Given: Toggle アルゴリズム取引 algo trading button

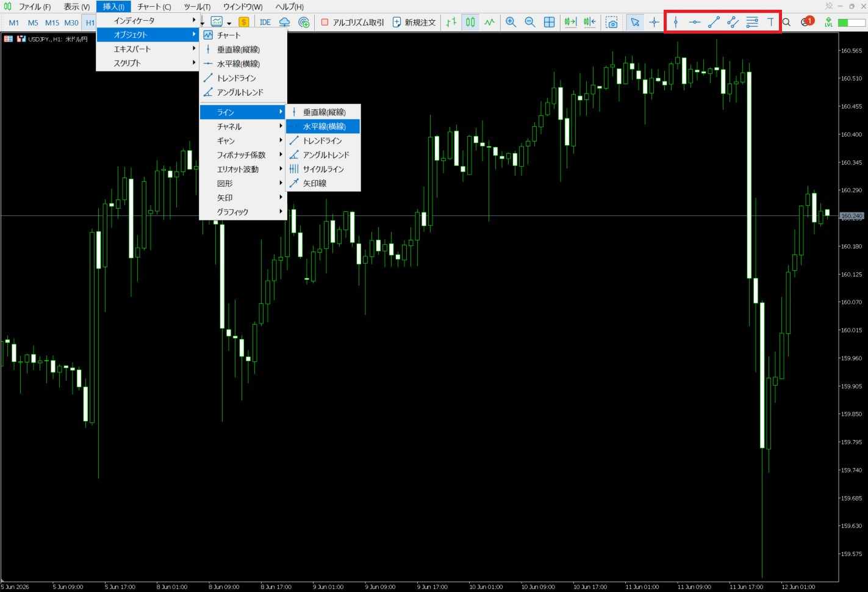Looking at the screenshot, I should pyautogui.click(x=353, y=23).
